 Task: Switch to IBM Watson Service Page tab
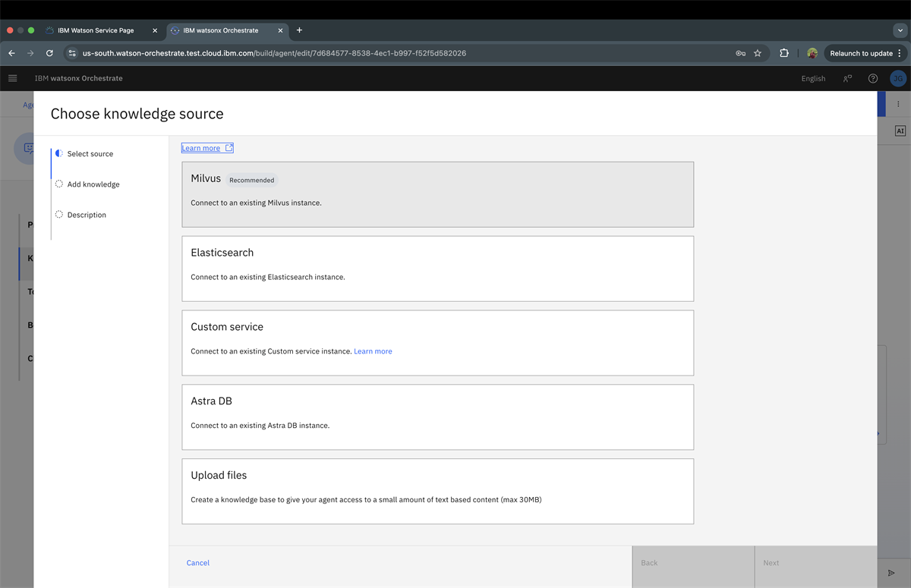point(96,30)
